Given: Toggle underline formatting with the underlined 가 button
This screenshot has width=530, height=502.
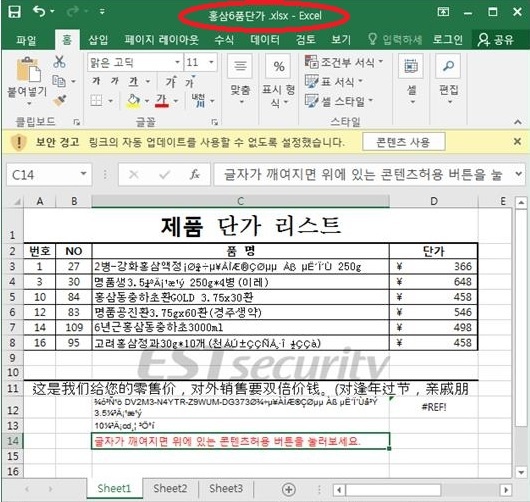Looking at the screenshot, I should tap(134, 81).
